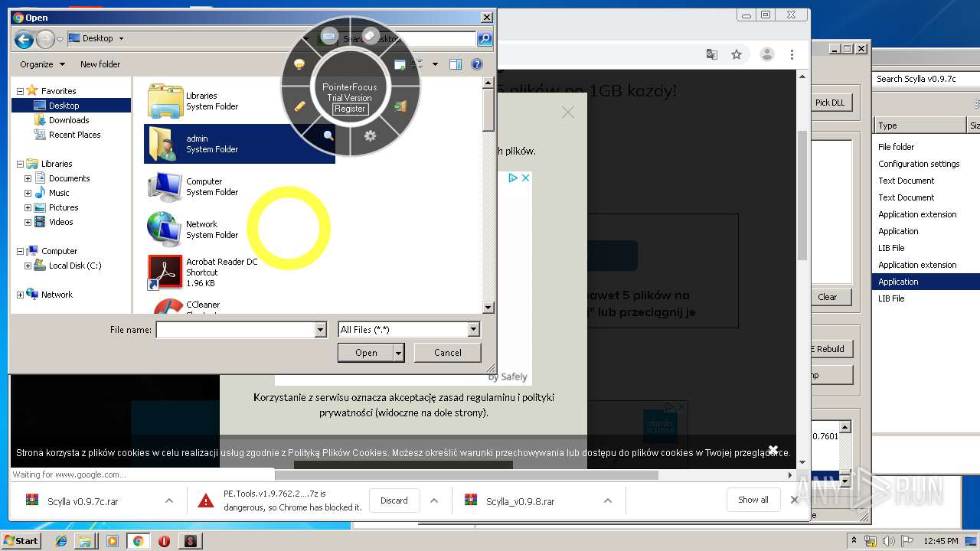Screen dimensions: 980x551
Task: Expand the Documents library node
Action: coord(28,178)
